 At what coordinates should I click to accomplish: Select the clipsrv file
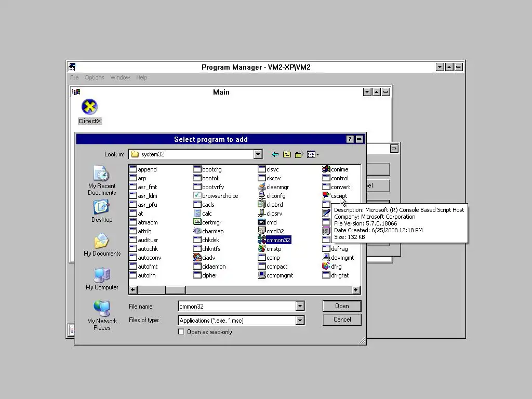270,214
